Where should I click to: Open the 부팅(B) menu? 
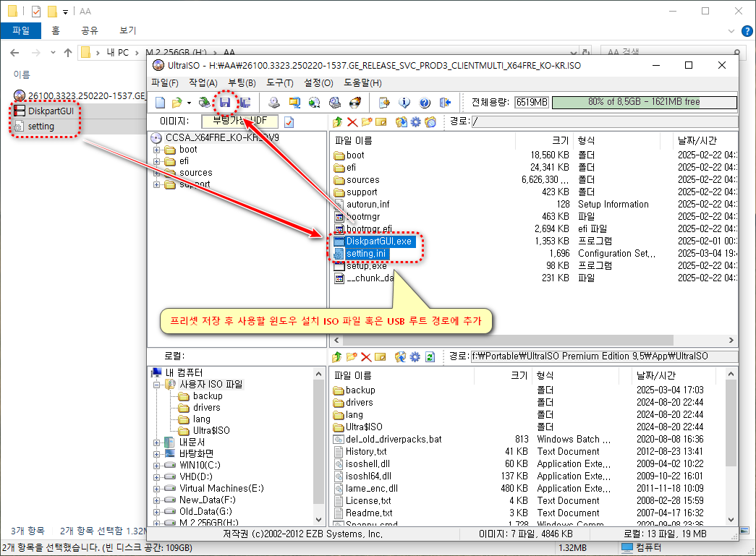(242, 83)
